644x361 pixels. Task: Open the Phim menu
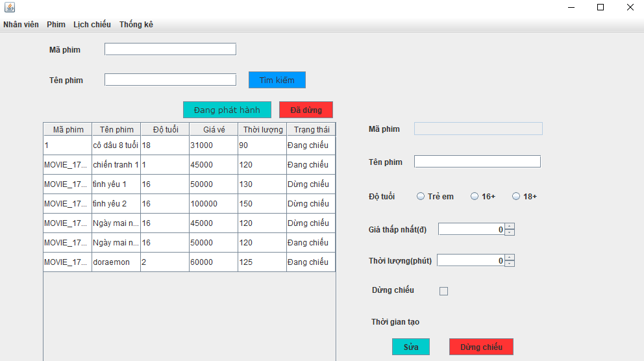[56, 25]
